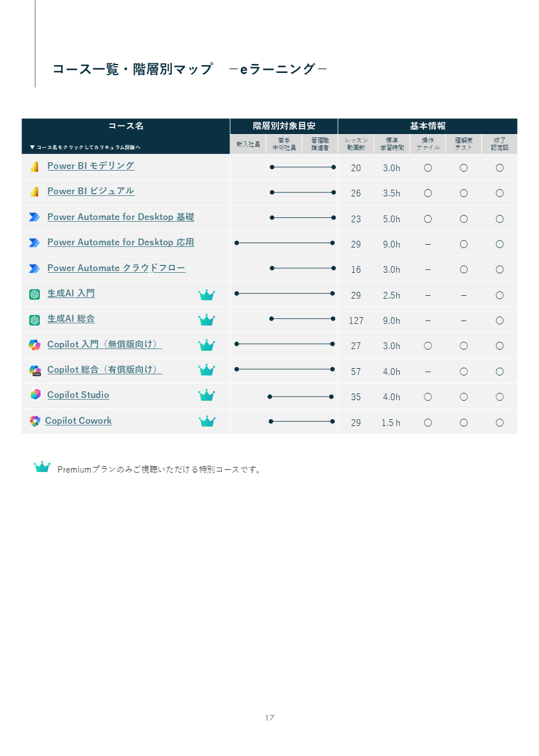Click M365 Copilot icon beside Copilot 総合

(35, 370)
